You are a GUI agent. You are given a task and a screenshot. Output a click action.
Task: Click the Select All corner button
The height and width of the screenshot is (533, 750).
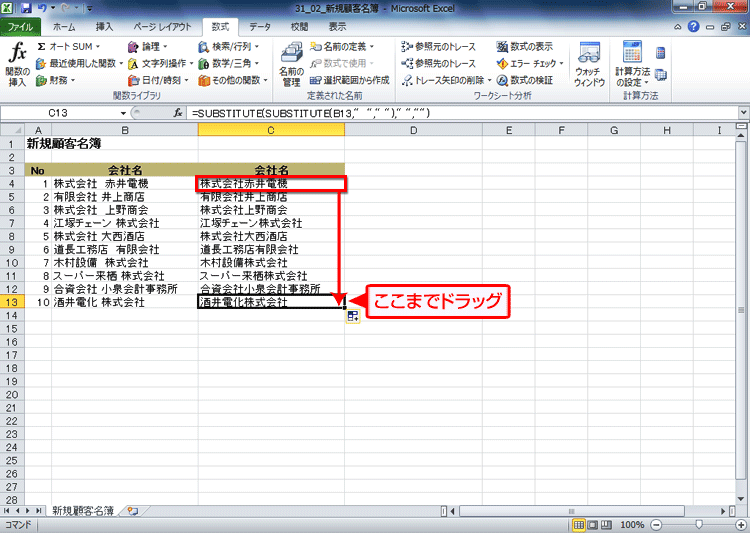(12, 130)
